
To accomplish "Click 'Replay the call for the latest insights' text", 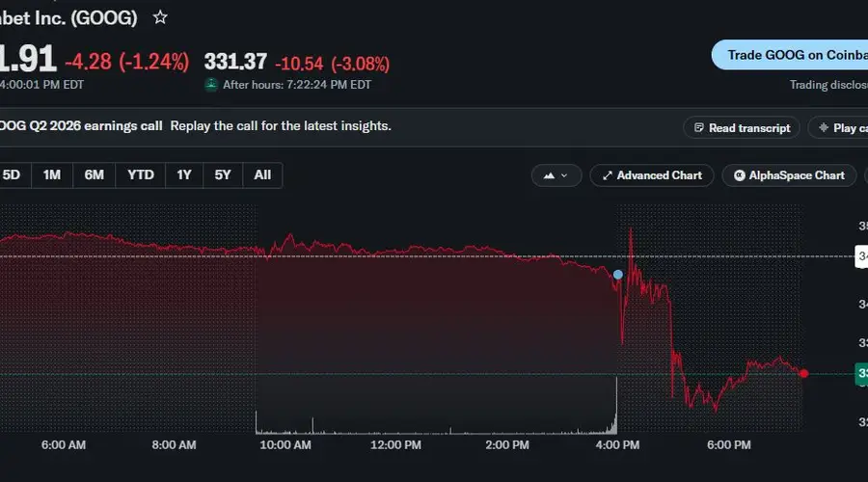I will click(x=281, y=126).
